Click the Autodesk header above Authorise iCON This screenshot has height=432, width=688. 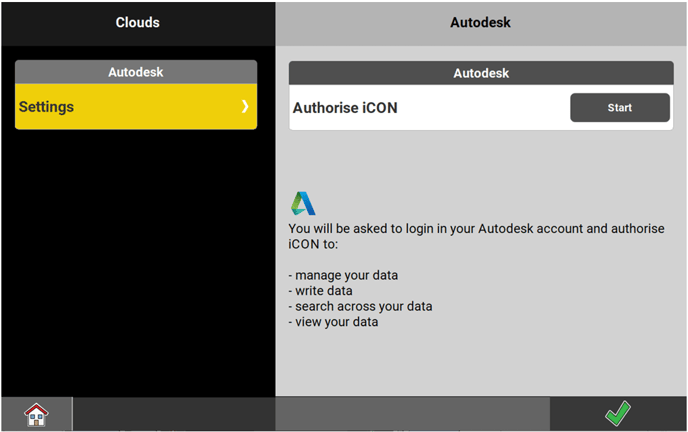[480, 73]
